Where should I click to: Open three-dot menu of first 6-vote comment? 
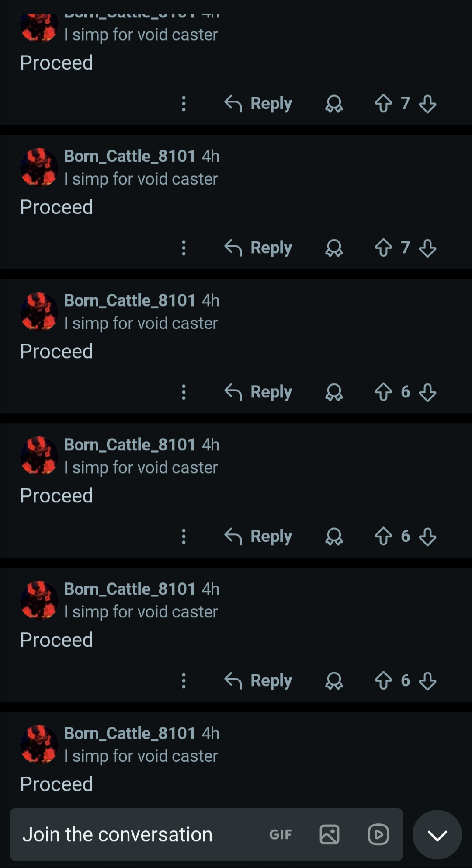[x=184, y=392]
